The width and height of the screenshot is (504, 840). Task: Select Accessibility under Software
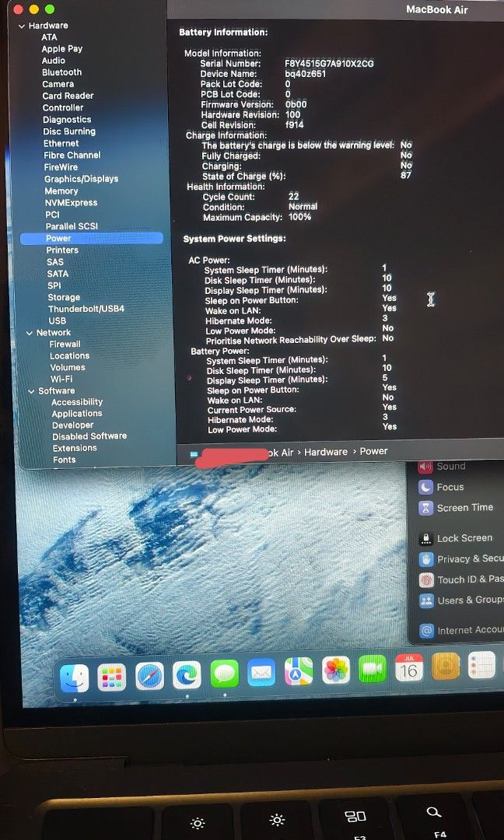77,402
